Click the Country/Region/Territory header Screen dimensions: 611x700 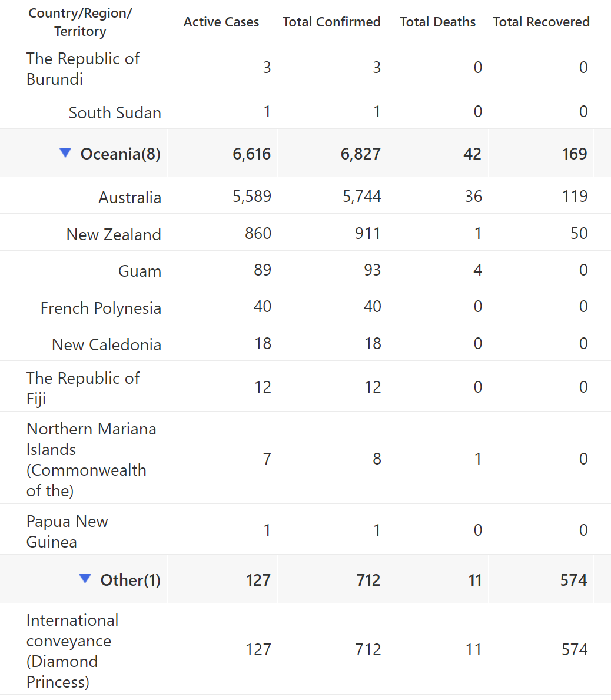80,22
